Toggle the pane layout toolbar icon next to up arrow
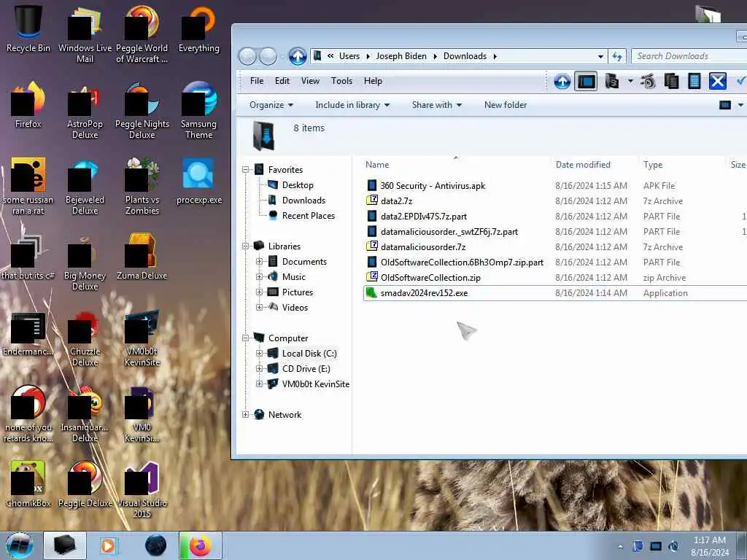The width and height of the screenshot is (747, 560). click(x=586, y=82)
